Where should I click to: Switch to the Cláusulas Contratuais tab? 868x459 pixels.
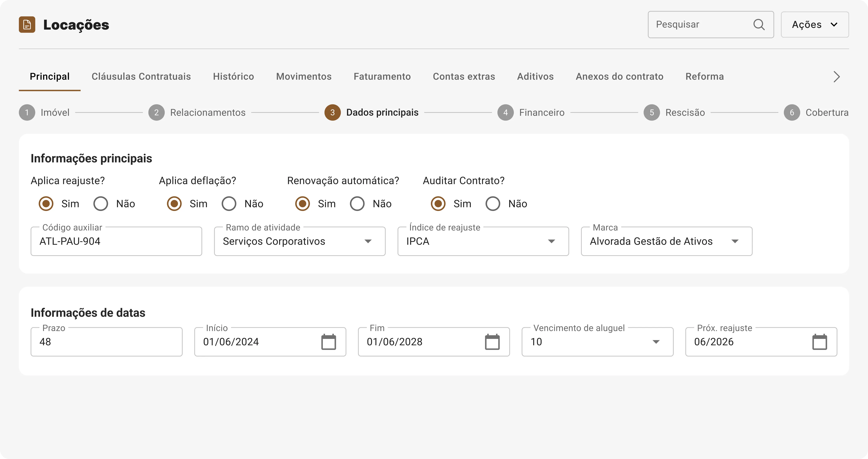point(141,76)
